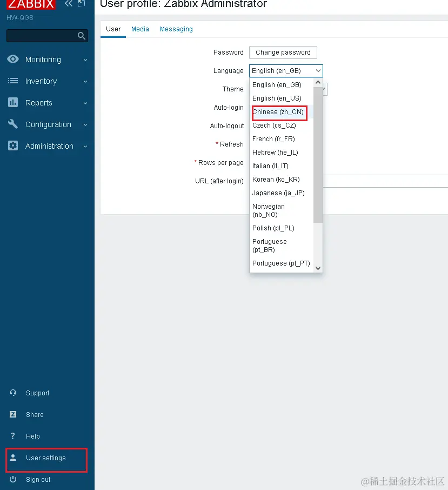Expand Reports using its chevron arrow

[85, 103]
